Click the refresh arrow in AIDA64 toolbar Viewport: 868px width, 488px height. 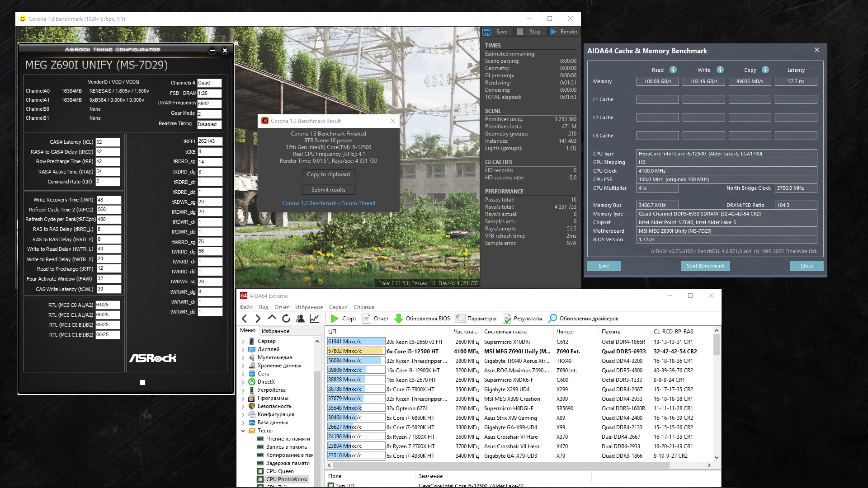[286, 319]
